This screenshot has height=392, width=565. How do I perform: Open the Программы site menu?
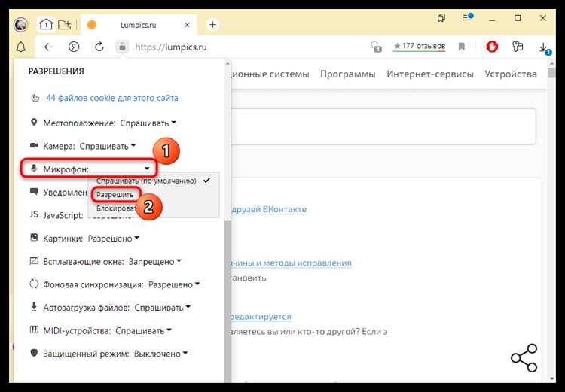(x=348, y=74)
